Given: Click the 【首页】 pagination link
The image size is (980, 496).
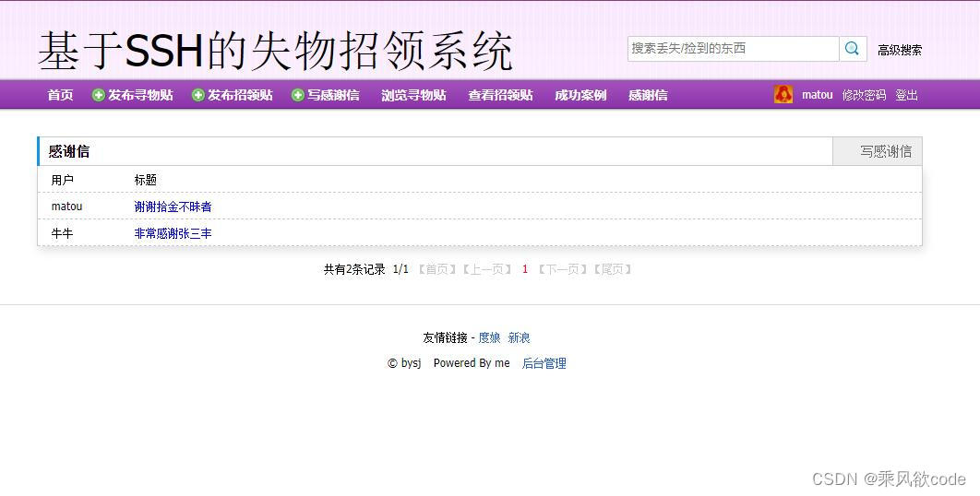Looking at the screenshot, I should pyautogui.click(x=436, y=269).
